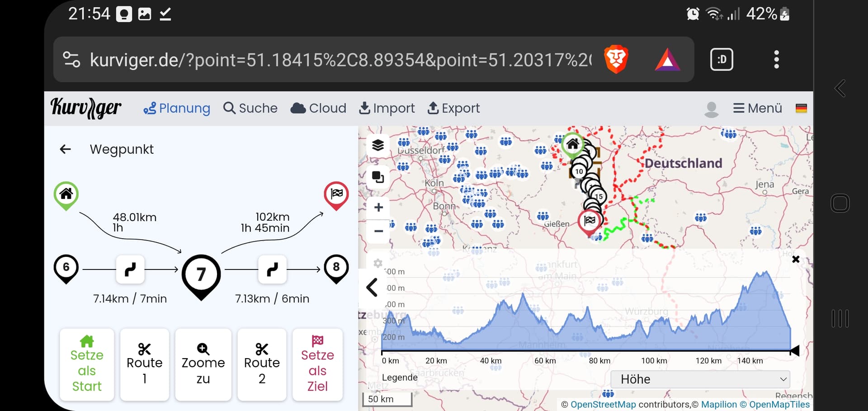
Task: Open elevation chart settings gear
Action: pyautogui.click(x=378, y=263)
